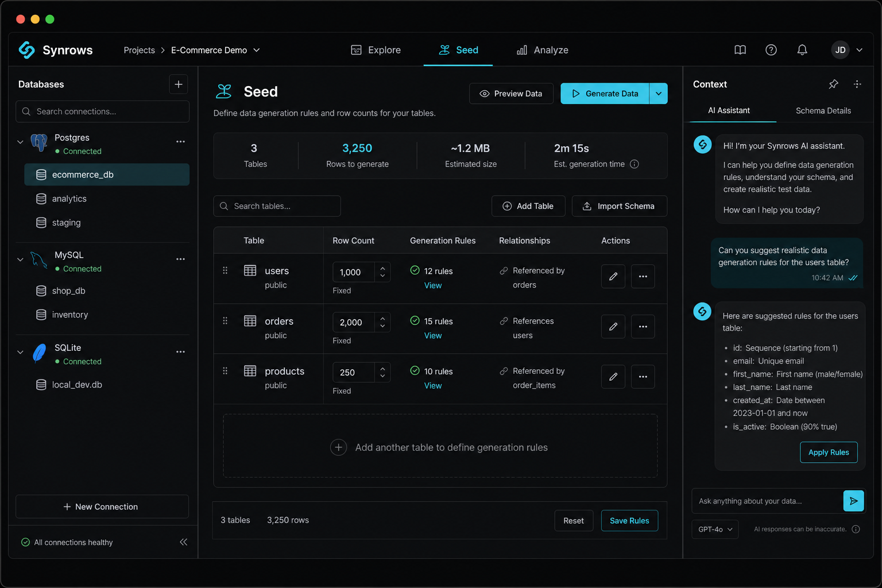This screenshot has width=882, height=588.
Task: Switch to the Seed tab
Action: [458, 50]
